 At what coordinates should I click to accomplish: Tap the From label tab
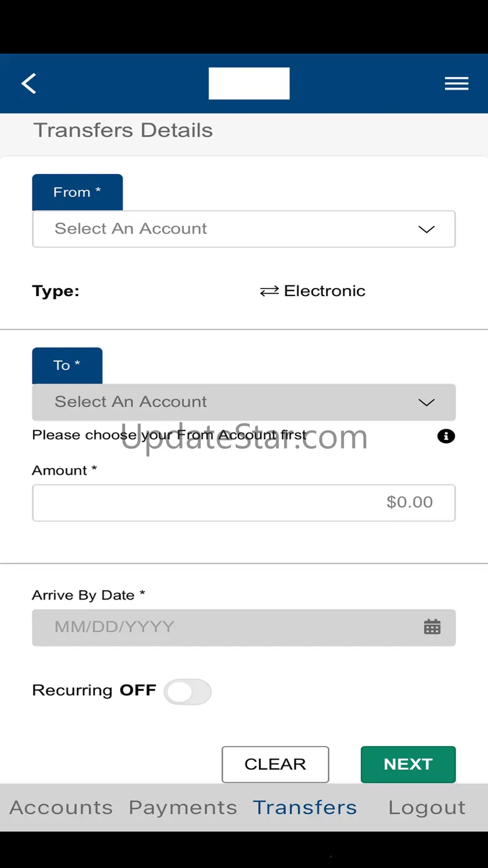click(x=77, y=192)
